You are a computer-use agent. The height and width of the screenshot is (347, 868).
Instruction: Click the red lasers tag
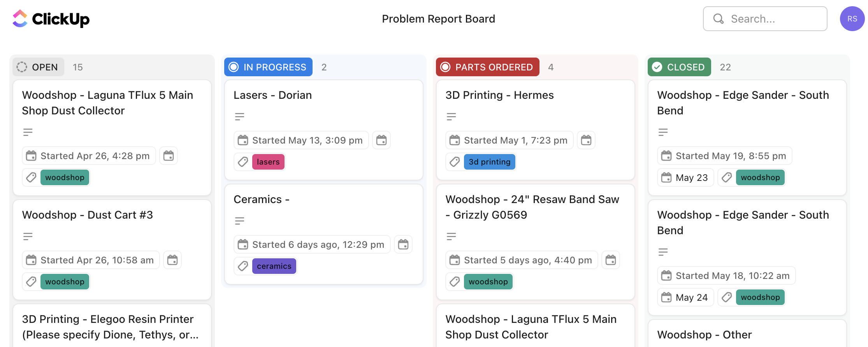pyautogui.click(x=268, y=162)
